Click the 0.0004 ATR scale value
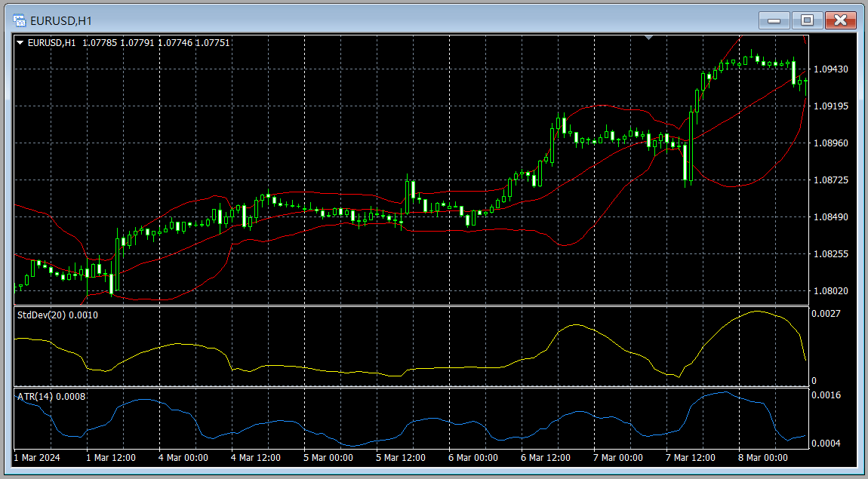 coord(826,443)
